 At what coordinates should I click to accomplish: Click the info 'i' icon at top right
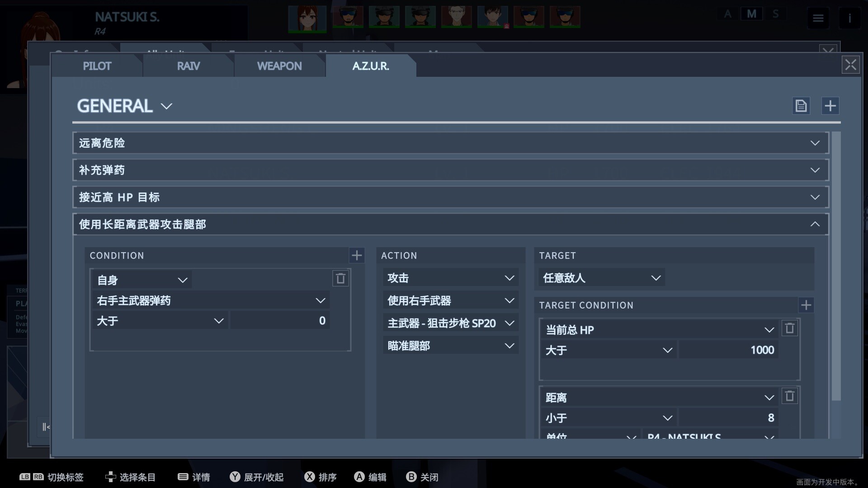(x=849, y=19)
